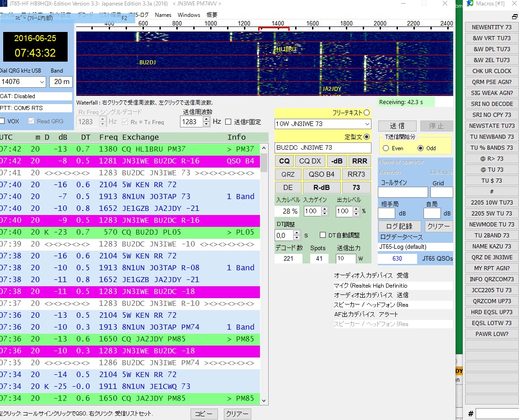
Task: Click the 630 JT65 QSOs count field
Action: click(x=397, y=258)
